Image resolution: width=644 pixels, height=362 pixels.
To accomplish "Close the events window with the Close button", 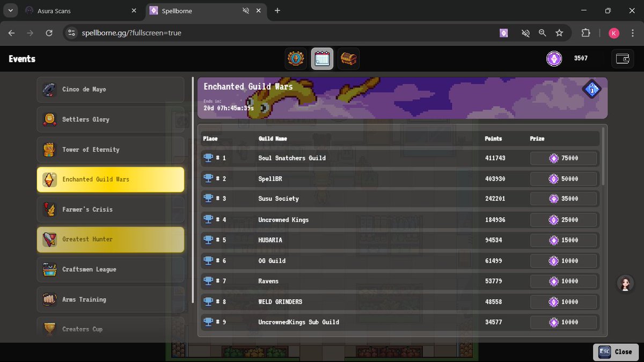I will 616,352.
